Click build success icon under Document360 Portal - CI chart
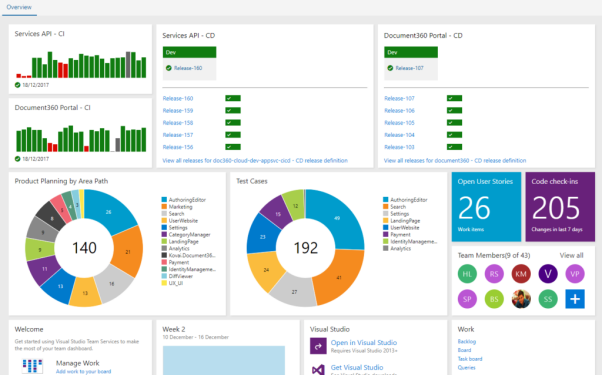Viewport: 602px width, 375px height. [x=17, y=159]
